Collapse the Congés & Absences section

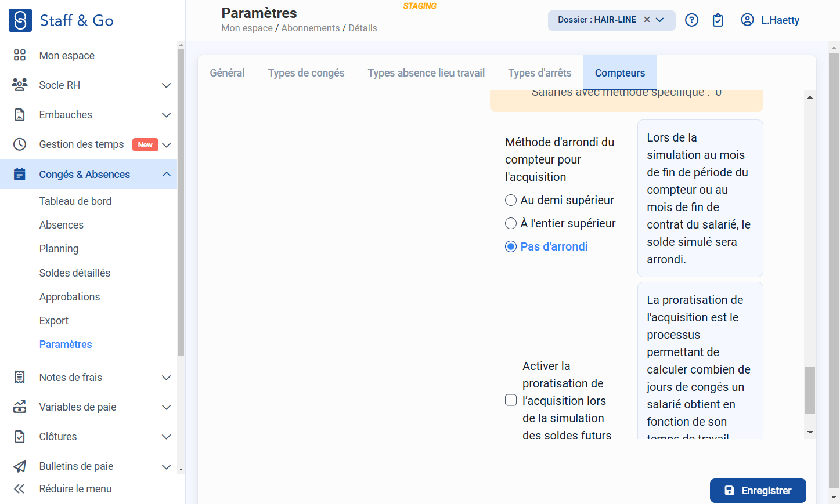pos(167,175)
